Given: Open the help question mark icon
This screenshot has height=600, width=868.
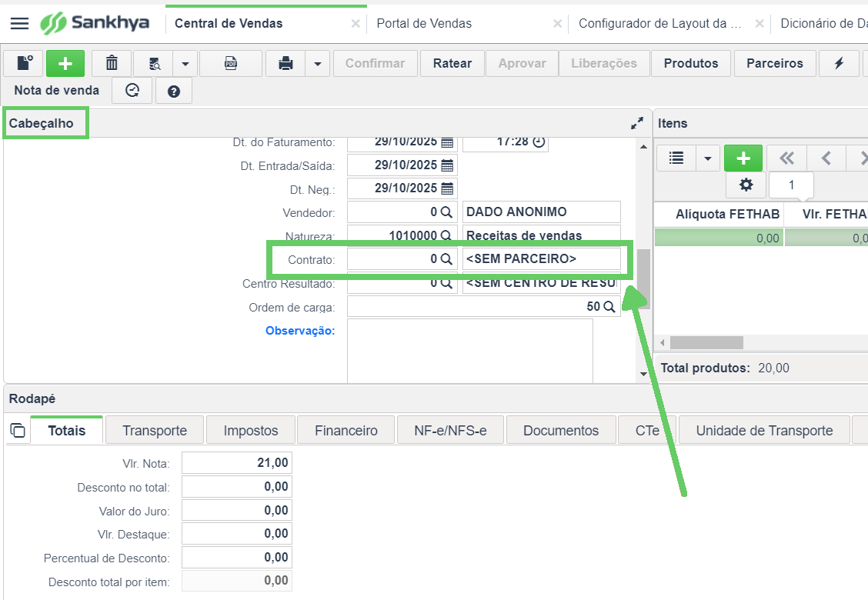Looking at the screenshot, I should tap(174, 91).
